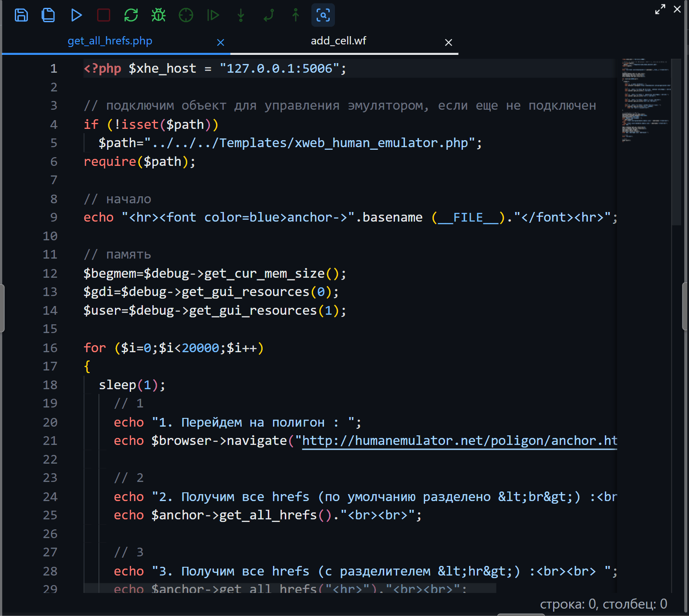Click the for loop line
689x616 pixels.
(x=174, y=348)
